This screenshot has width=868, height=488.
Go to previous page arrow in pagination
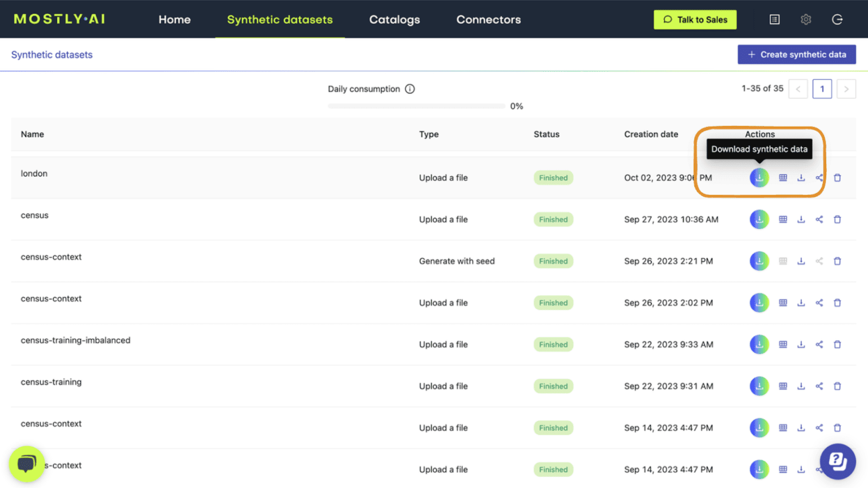tap(798, 89)
